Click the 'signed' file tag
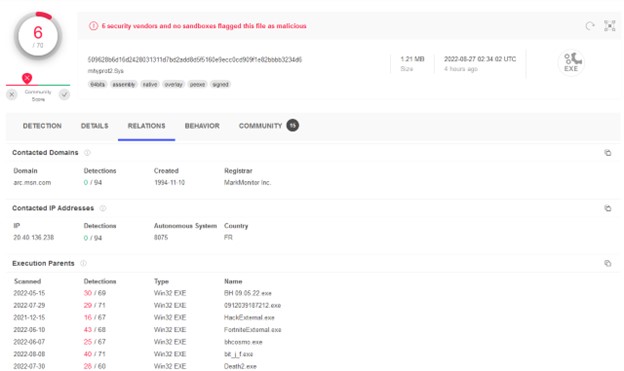 click(220, 84)
